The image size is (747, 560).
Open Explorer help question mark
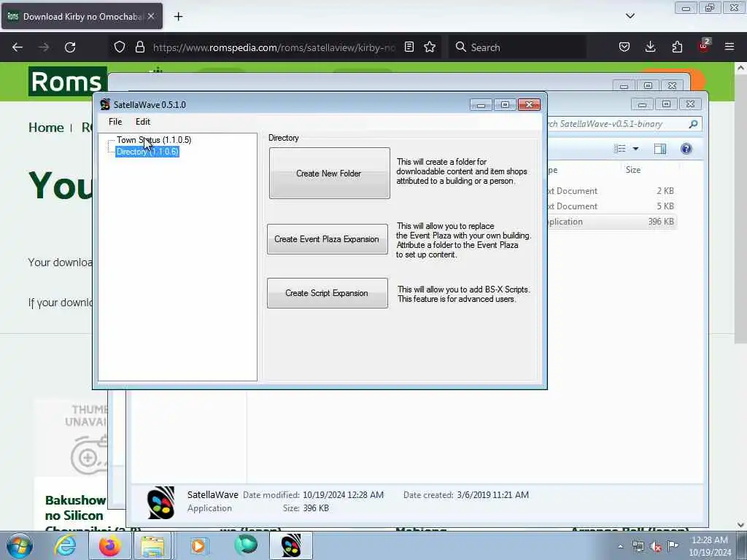coord(686,149)
